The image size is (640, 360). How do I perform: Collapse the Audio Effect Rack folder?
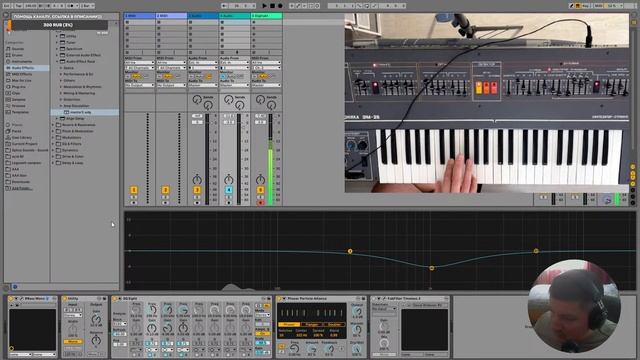[x=57, y=61]
